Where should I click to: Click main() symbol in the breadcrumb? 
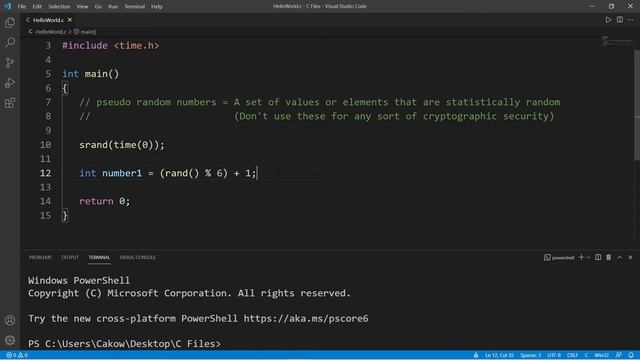85,31
